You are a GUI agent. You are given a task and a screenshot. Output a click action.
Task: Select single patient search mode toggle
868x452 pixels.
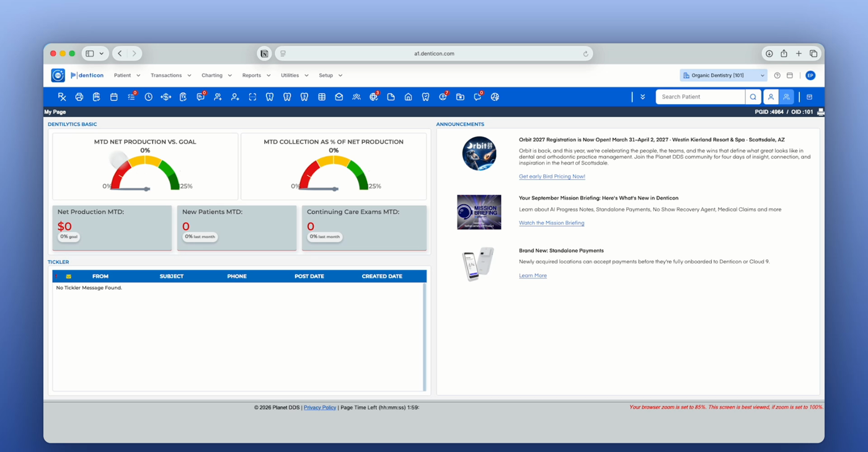[x=771, y=97]
